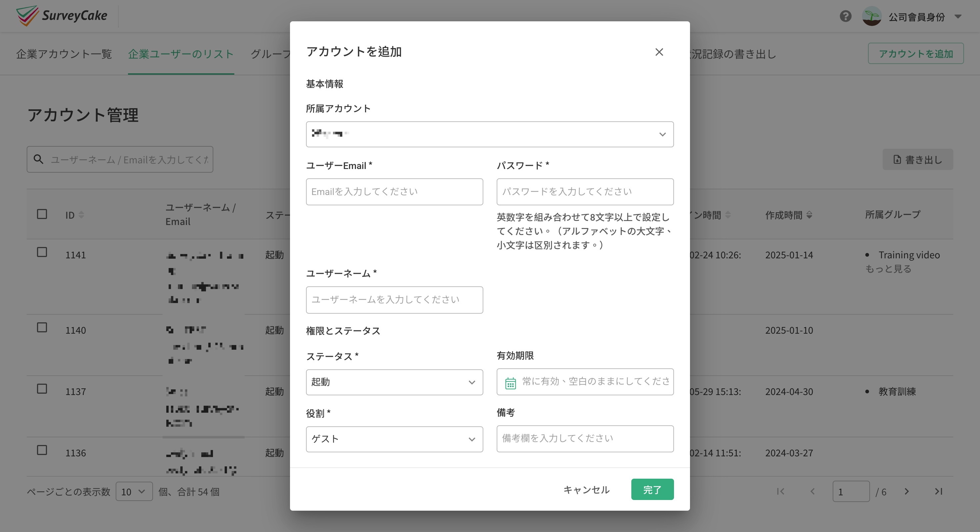Open the ステータス dropdown showing 起動

pos(395,382)
